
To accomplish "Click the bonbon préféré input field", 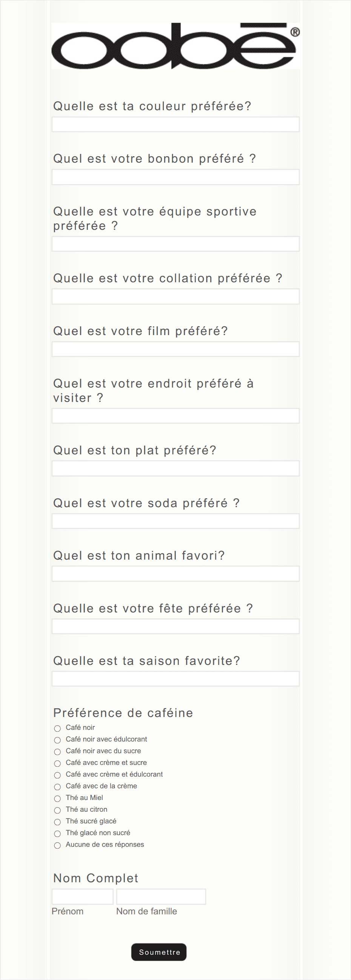I will [x=175, y=177].
